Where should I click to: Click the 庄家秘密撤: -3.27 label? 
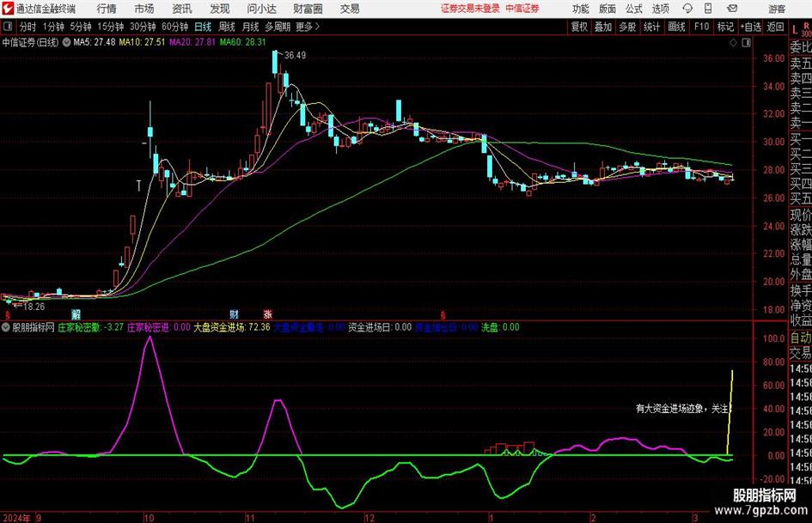click(90, 327)
